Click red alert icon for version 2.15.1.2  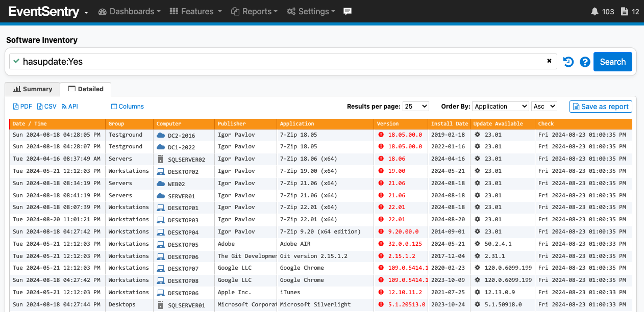click(x=381, y=256)
